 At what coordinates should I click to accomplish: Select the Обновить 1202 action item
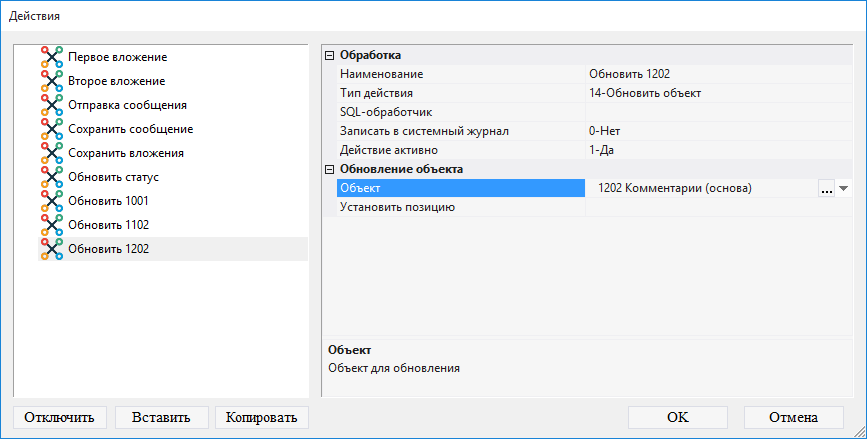108,249
